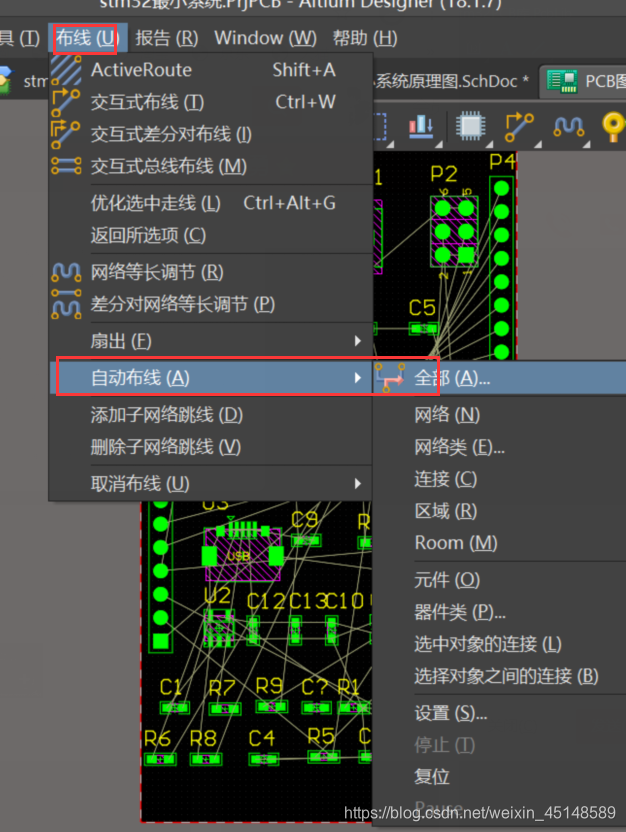Click 全部 (A)... auto-route all
Viewport: 626px width, 832px height.
point(500,378)
